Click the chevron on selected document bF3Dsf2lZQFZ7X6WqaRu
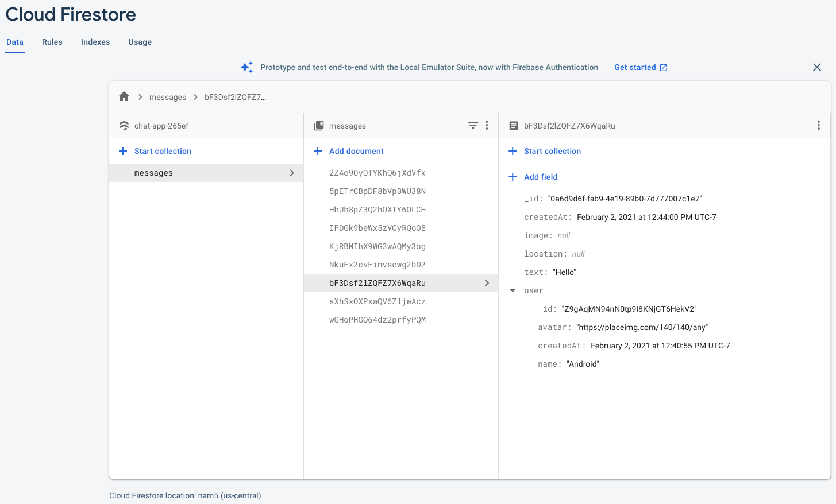Screen dimensions: 836x504 [x=487, y=283]
